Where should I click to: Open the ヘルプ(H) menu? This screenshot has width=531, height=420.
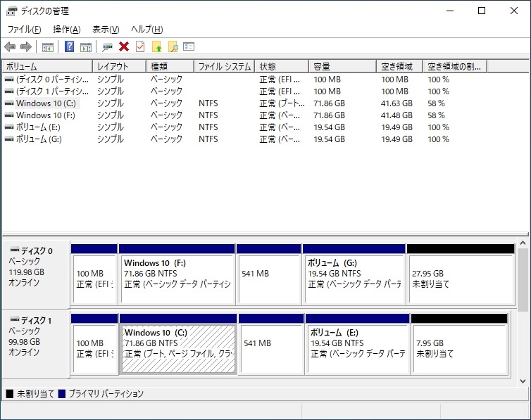(x=147, y=30)
